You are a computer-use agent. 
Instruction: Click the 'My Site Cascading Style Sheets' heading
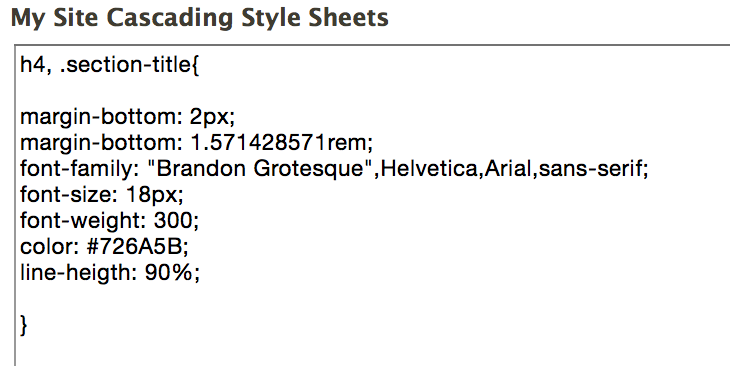coord(199,19)
